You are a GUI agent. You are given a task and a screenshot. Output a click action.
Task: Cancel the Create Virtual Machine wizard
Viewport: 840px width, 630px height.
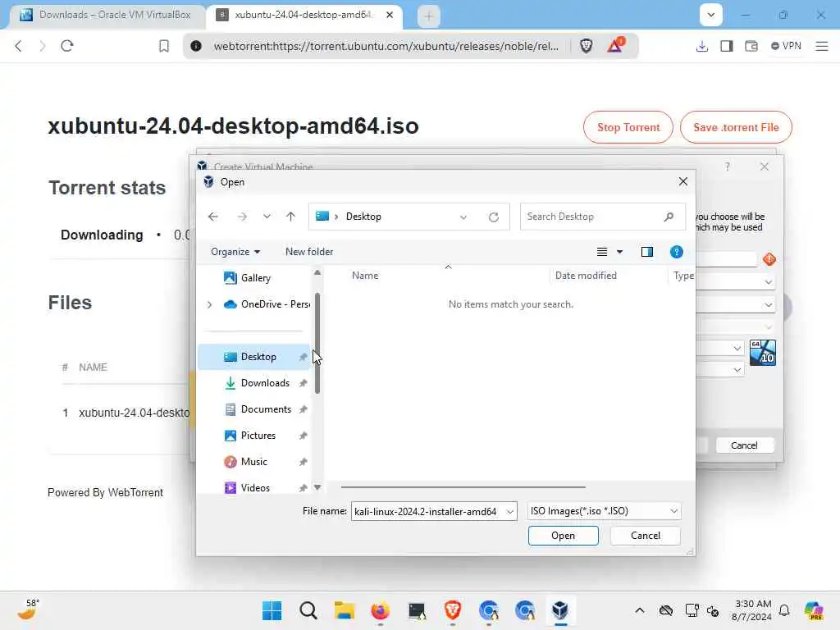745,445
